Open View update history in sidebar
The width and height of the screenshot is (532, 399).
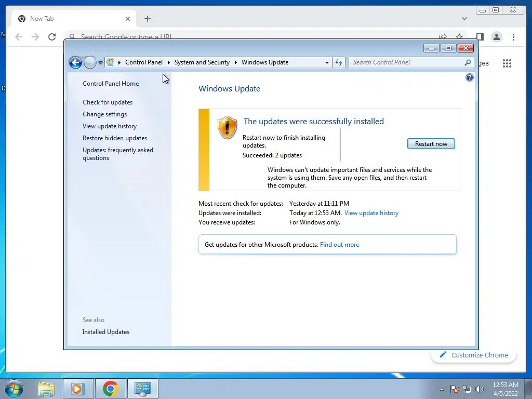pos(110,126)
